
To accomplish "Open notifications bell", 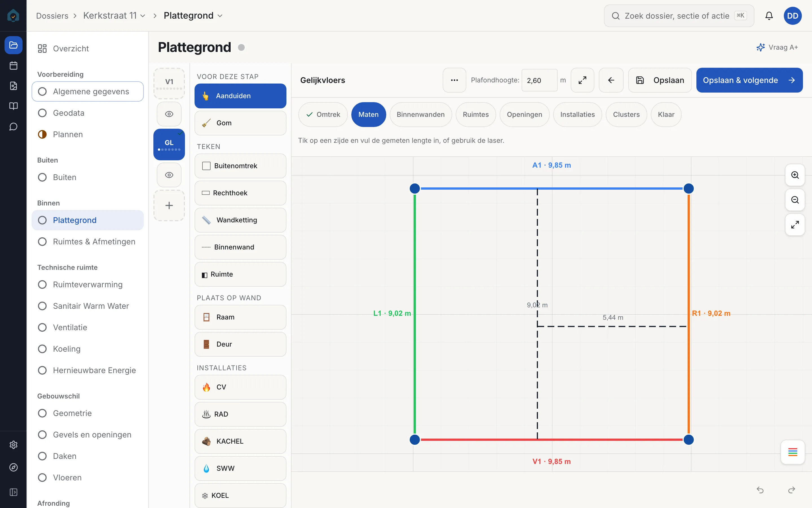I will point(769,16).
